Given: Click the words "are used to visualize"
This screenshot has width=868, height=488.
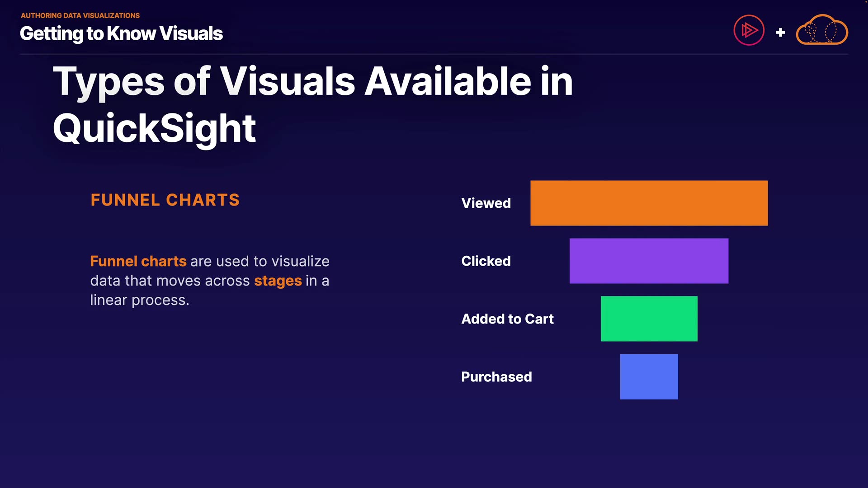Looking at the screenshot, I should pyautogui.click(x=260, y=261).
